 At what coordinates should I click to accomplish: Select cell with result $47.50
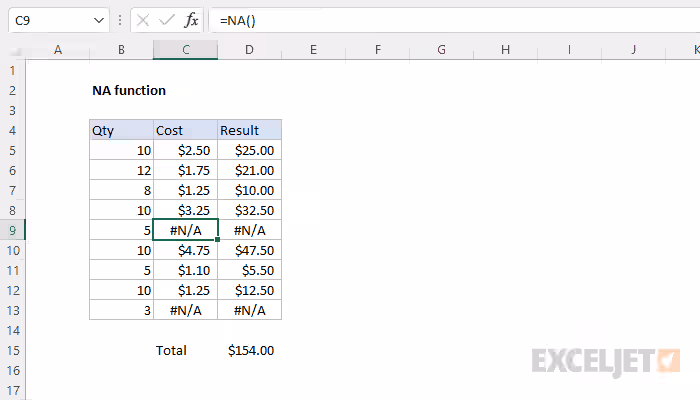pyautogui.click(x=250, y=250)
